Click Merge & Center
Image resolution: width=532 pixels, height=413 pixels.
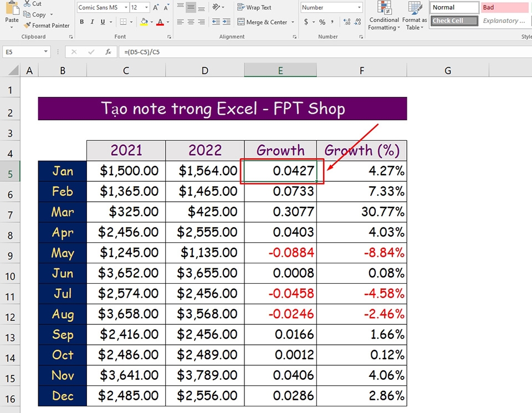[x=262, y=22]
